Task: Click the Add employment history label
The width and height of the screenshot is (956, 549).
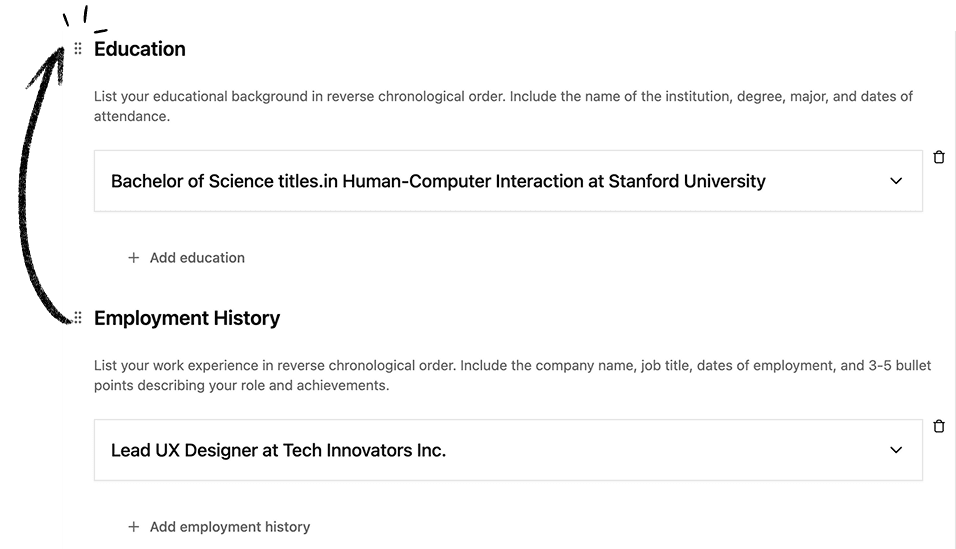Action: point(230,526)
